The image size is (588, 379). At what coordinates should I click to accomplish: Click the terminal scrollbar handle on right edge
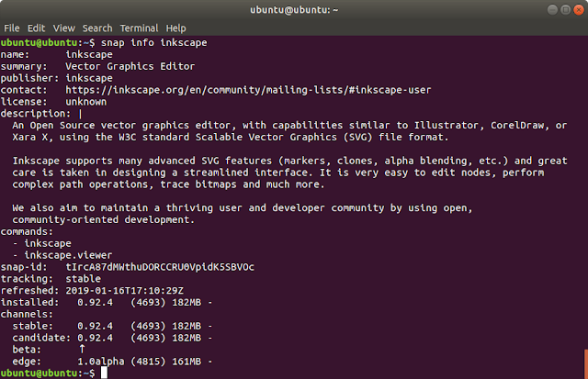pyautogui.click(x=586, y=364)
